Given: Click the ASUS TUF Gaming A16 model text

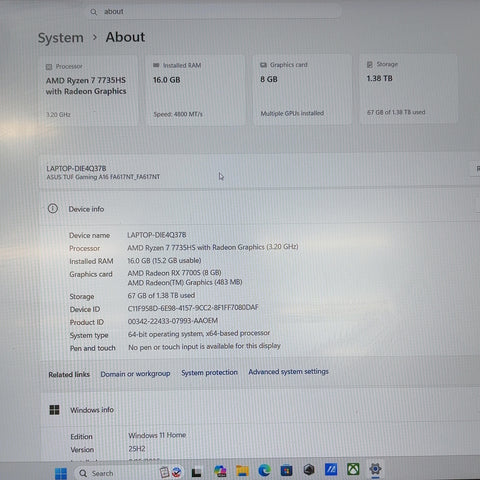Looking at the screenshot, I should click(103, 177).
